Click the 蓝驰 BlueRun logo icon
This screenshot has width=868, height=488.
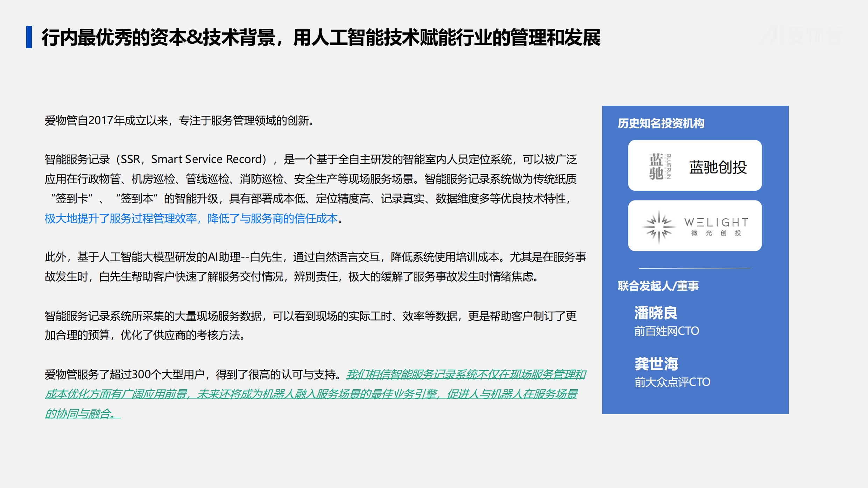click(660, 167)
